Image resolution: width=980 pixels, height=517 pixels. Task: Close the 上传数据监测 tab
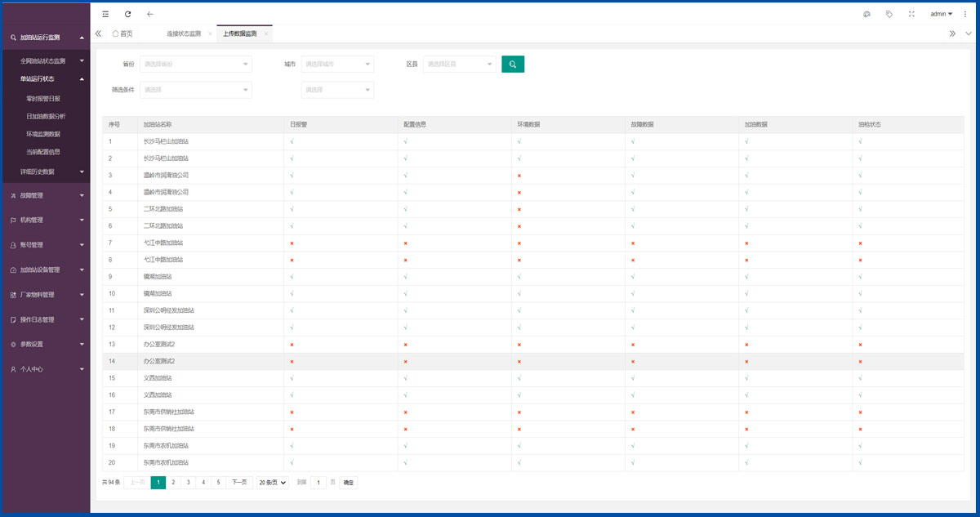pyautogui.click(x=265, y=33)
